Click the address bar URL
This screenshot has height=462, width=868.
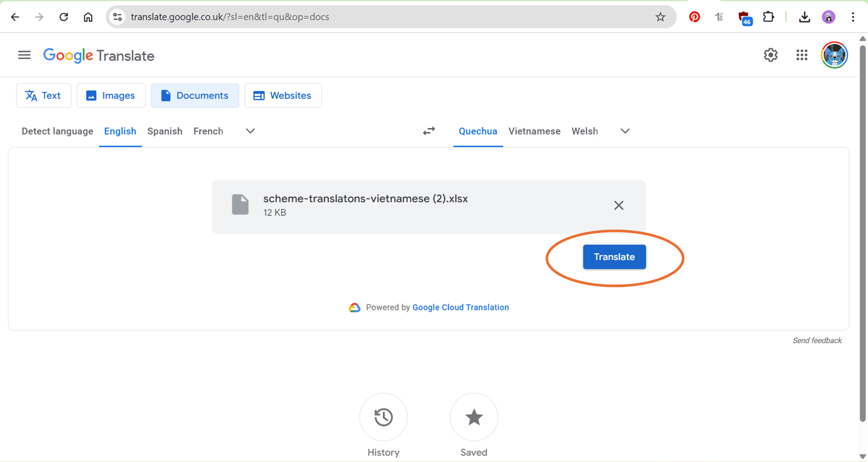(x=230, y=17)
